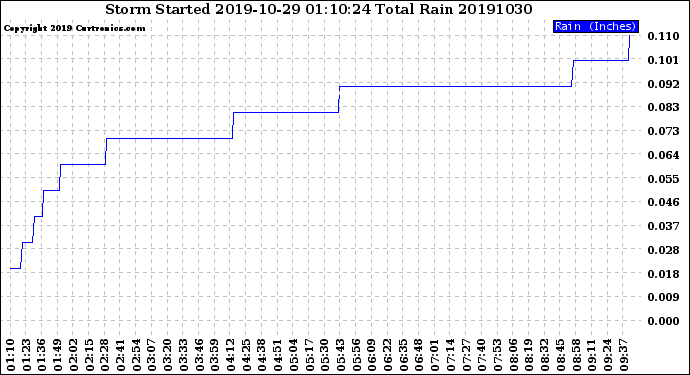Click the x-axis time label 02:28

coord(105,355)
